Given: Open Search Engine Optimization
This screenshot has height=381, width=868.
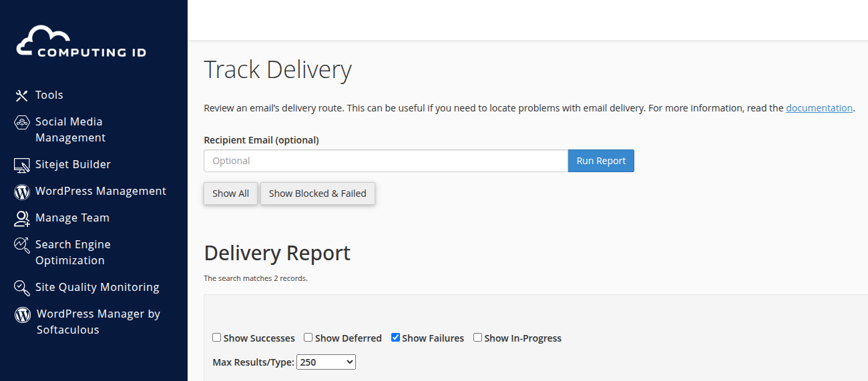Looking at the screenshot, I should (x=73, y=252).
